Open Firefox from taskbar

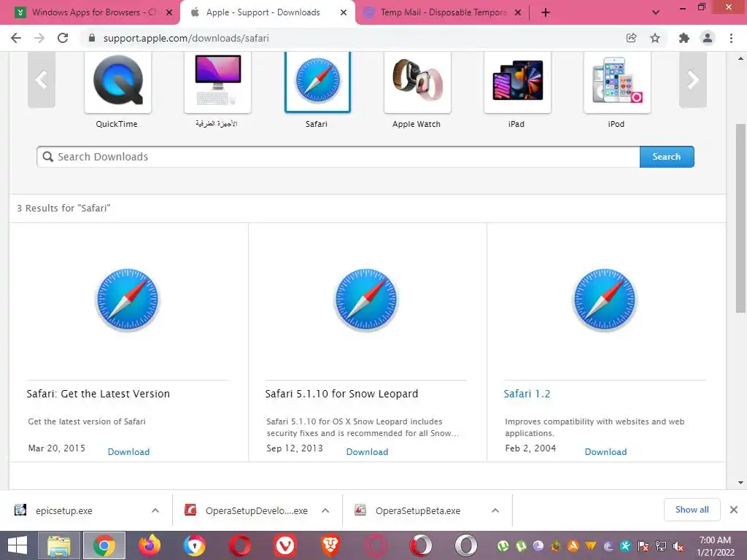point(150,545)
